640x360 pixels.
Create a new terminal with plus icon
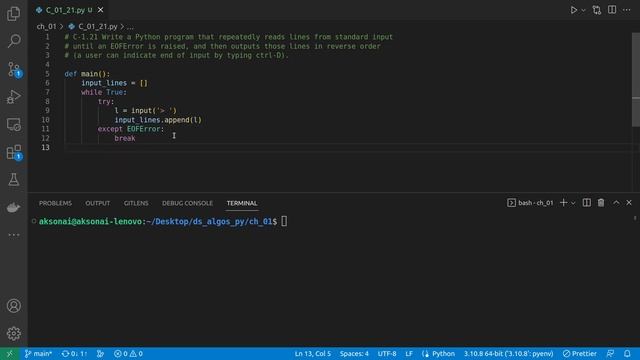pyautogui.click(x=563, y=202)
